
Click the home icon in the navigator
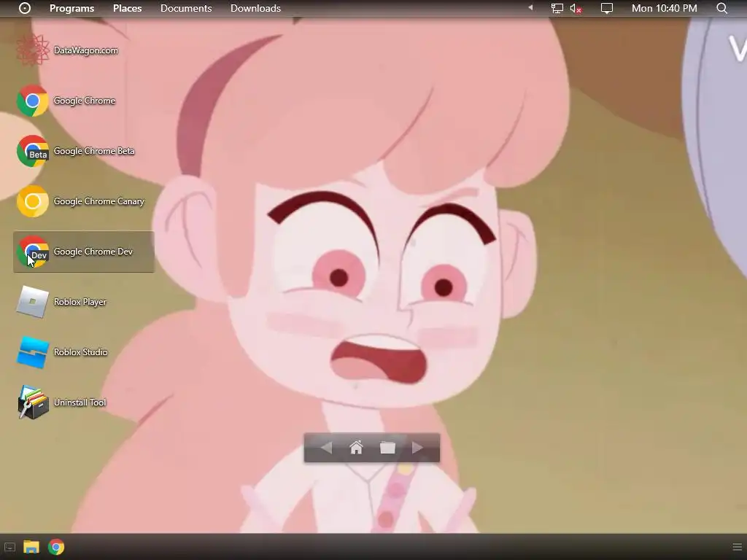point(356,448)
